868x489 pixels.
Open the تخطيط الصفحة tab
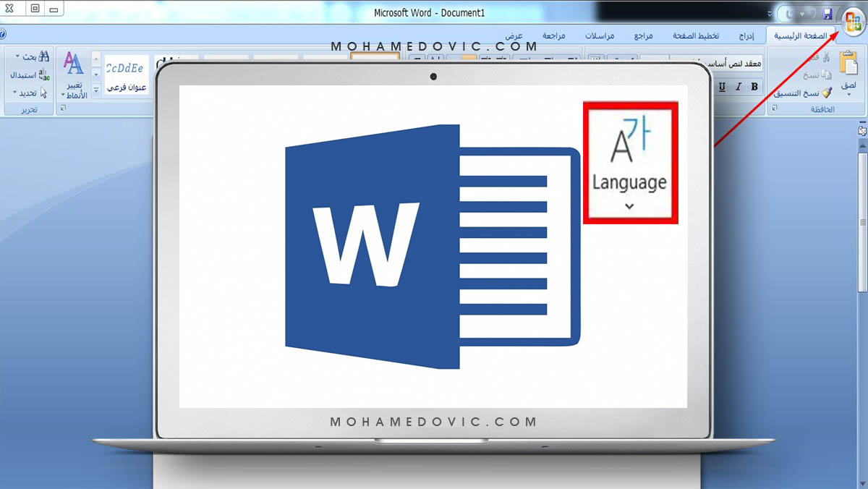pos(695,35)
